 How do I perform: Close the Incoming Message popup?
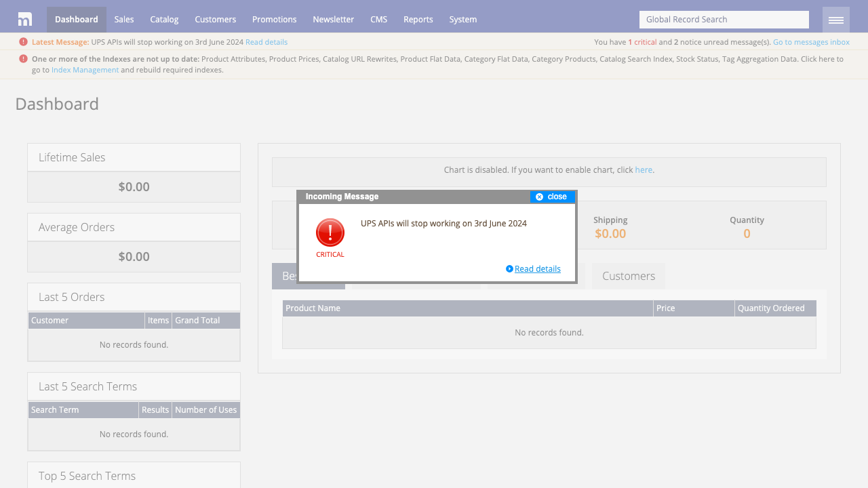[x=552, y=197]
